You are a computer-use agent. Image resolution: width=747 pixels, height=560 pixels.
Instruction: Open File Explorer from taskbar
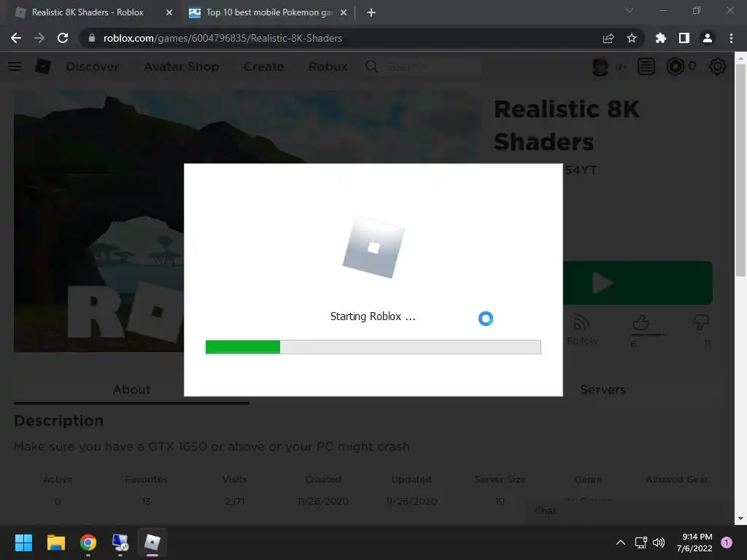point(55,542)
